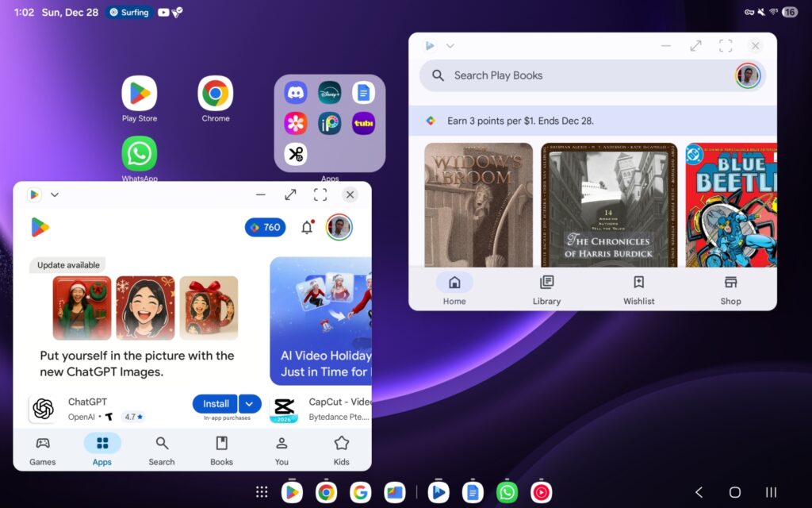Open the Play Points badge showing 760
The width and height of the screenshot is (812, 508).
(x=265, y=227)
